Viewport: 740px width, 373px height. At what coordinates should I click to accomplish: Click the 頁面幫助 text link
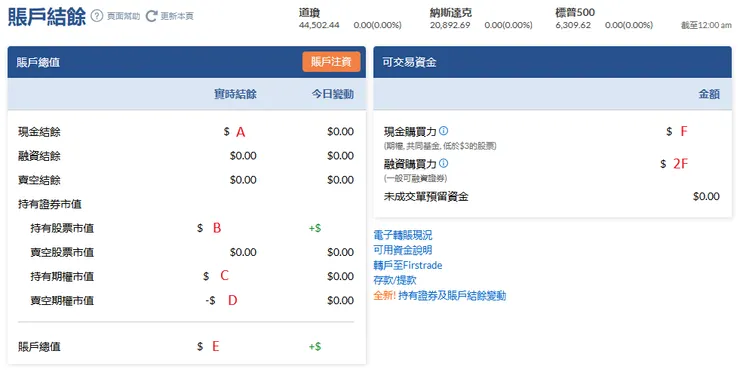pyautogui.click(x=123, y=17)
